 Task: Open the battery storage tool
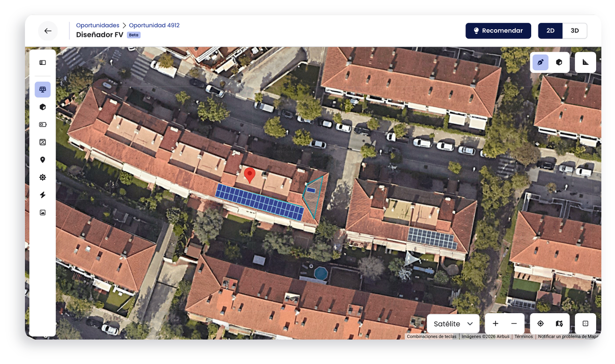pos(43,125)
